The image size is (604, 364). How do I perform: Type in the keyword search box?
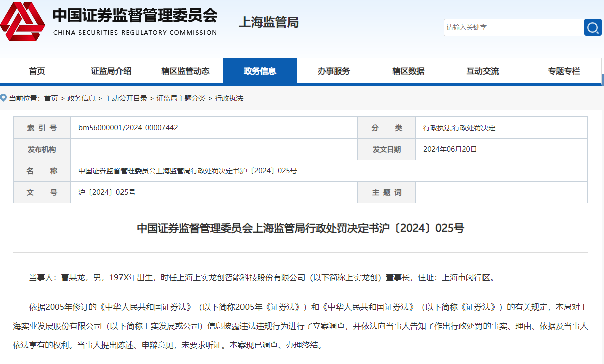coord(513,27)
